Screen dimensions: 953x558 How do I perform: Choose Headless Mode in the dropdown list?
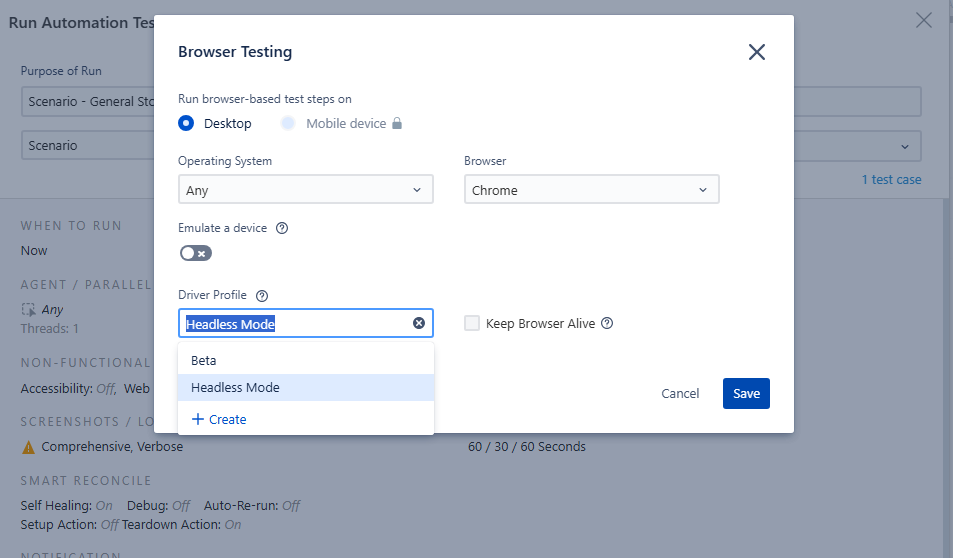point(235,387)
